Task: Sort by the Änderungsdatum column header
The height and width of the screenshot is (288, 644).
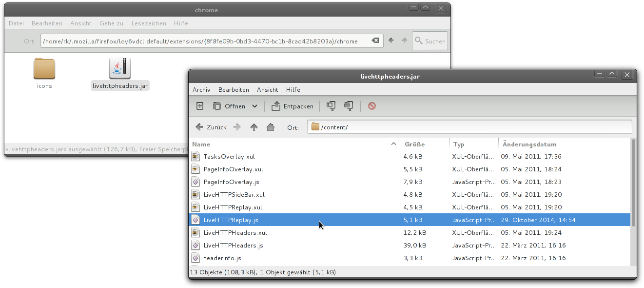Action: click(x=565, y=144)
